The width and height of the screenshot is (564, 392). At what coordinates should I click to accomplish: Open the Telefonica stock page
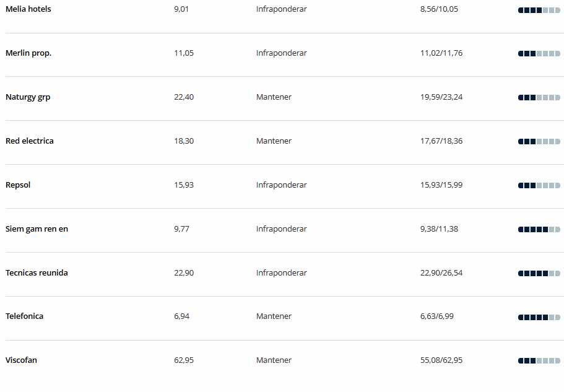coord(25,316)
